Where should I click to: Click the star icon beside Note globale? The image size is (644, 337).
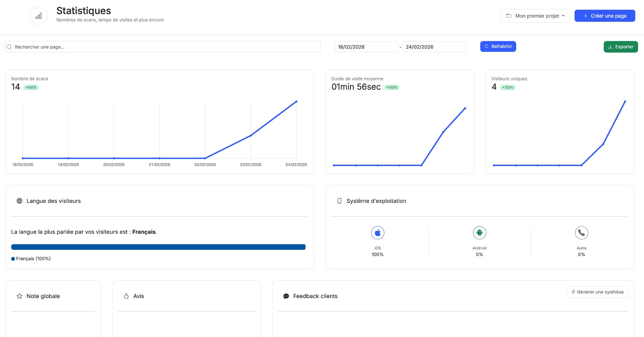click(x=19, y=296)
